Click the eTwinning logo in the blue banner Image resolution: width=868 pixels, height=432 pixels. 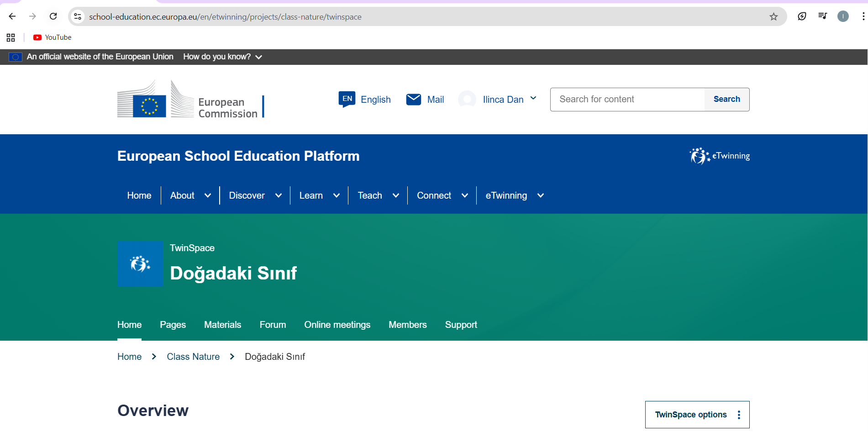(720, 156)
